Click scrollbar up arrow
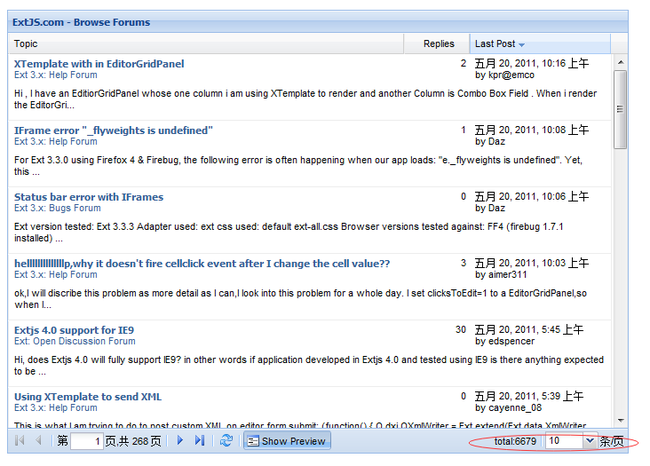Image resolution: width=650 pixels, height=466 pixels. coord(620,63)
